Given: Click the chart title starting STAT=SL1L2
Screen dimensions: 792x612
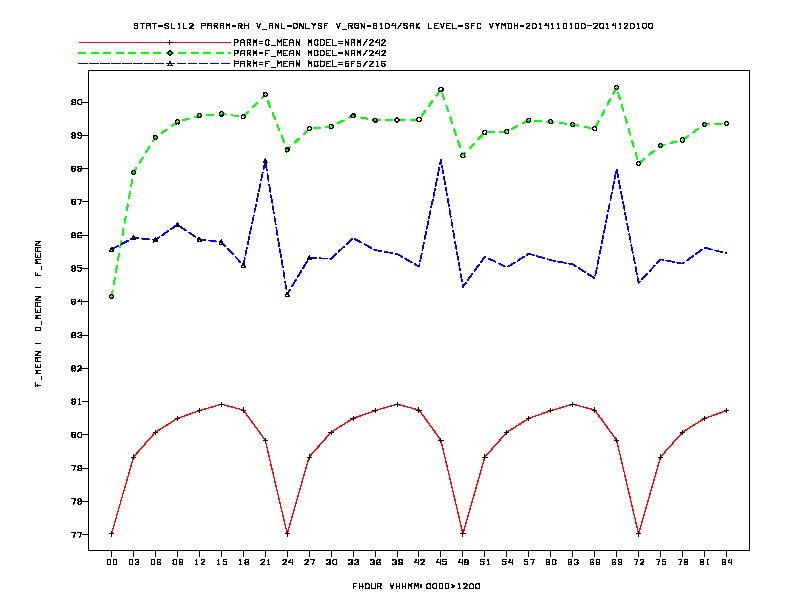Looking at the screenshot, I should point(393,26).
